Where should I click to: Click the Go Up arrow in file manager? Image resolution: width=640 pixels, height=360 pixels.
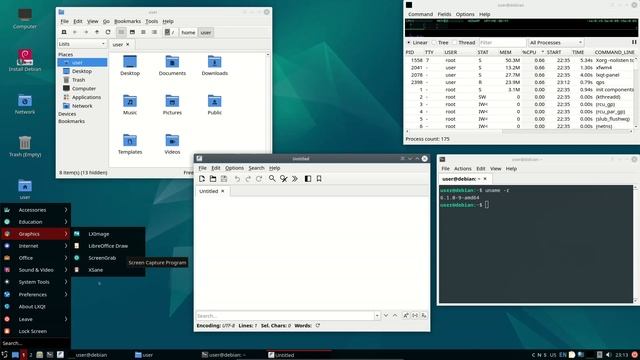click(97, 32)
